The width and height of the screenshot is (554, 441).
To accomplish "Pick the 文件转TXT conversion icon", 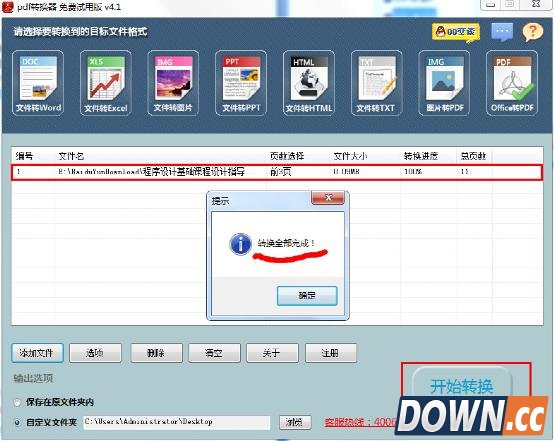I will tap(376, 83).
